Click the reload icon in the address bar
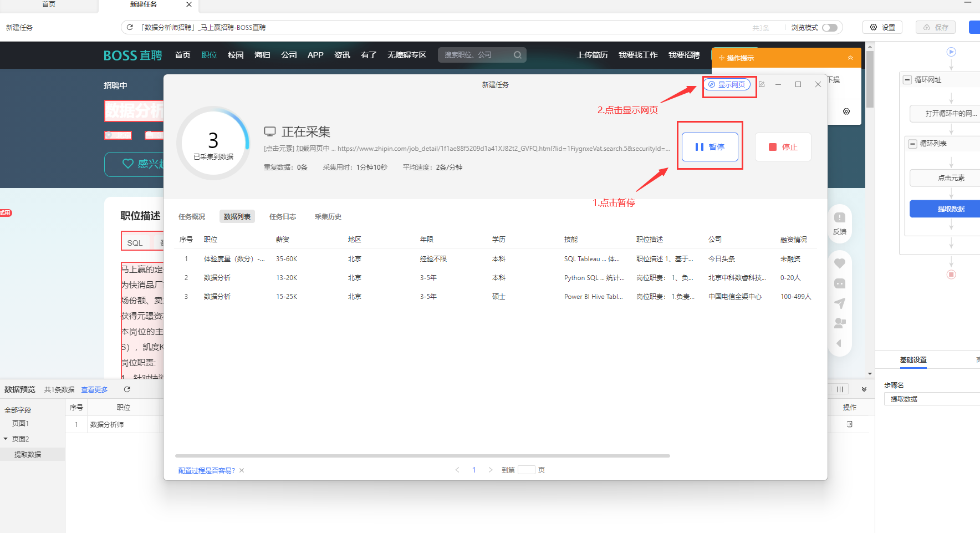Viewport: 980px width, 533px height. [x=130, y=27]
